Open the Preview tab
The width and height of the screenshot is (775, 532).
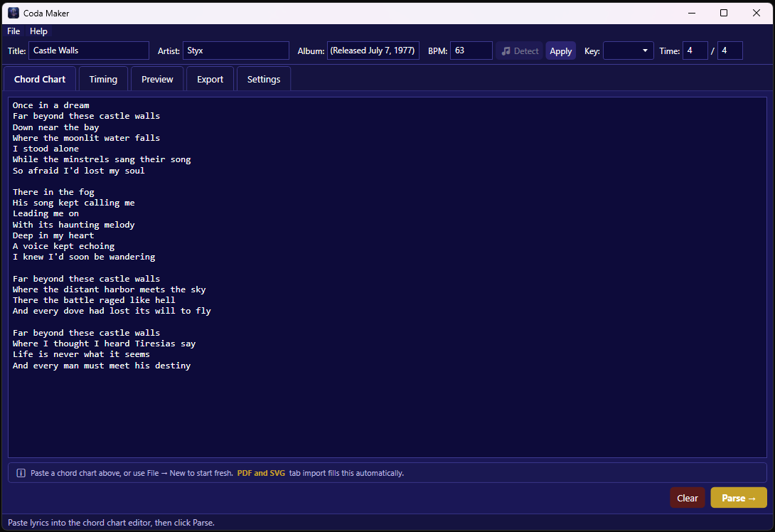[157, 79]
